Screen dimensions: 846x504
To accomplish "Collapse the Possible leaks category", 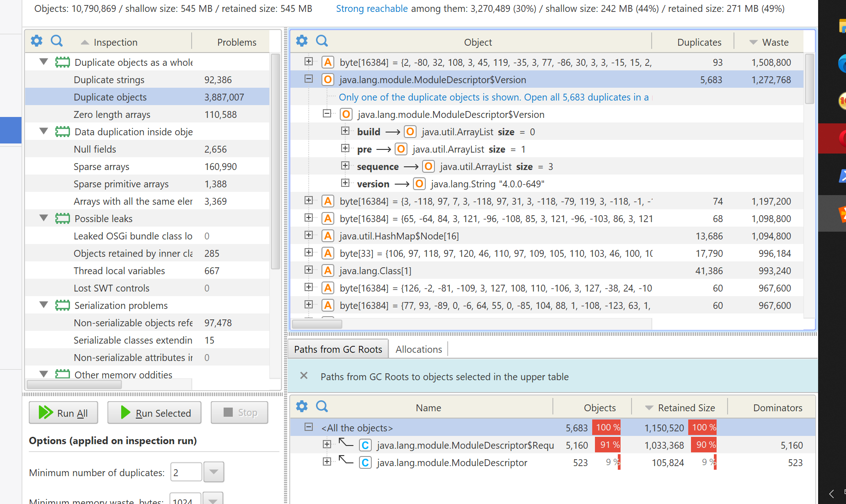I will 44,218.
